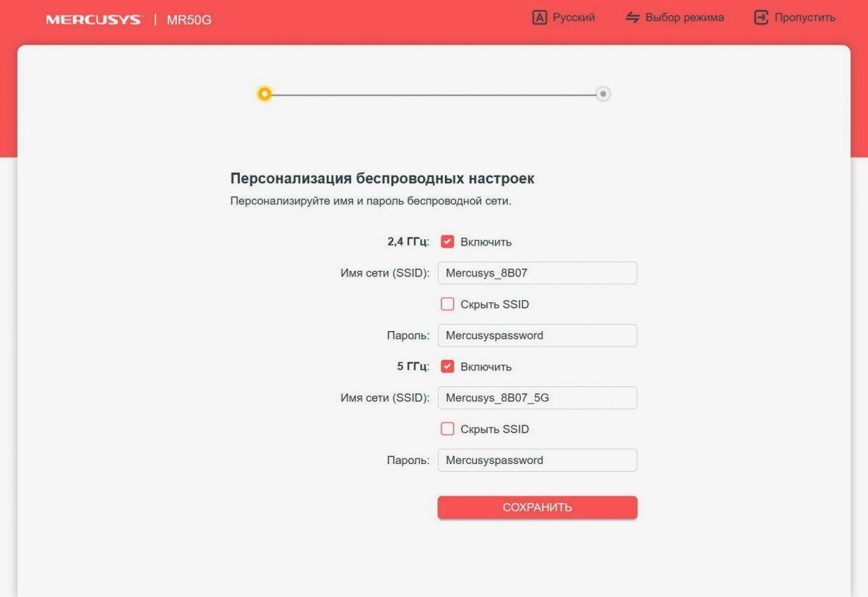Viewport: 868px width, 597px height.
Task: Click the 5 ГГц password field
Action: [x=537, y=461]
